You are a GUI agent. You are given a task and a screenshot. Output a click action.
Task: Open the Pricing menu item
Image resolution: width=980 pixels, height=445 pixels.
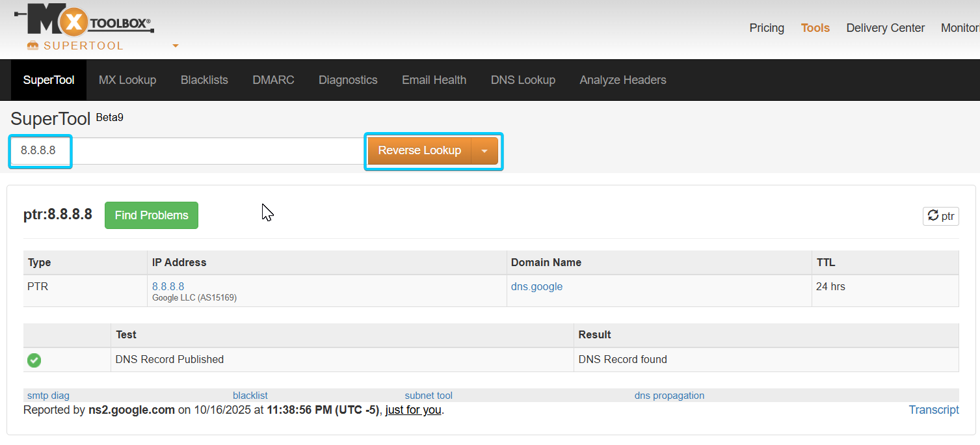tap(767, 28)
